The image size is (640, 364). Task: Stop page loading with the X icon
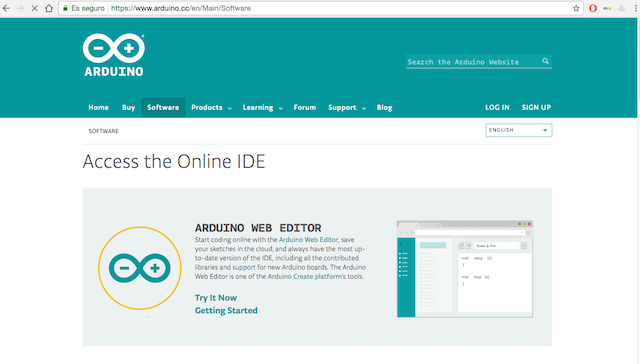click(35, 8)
